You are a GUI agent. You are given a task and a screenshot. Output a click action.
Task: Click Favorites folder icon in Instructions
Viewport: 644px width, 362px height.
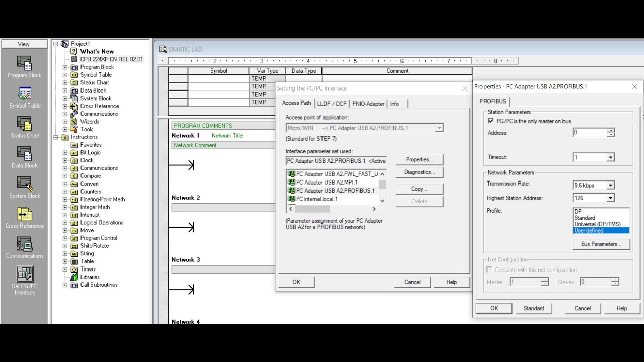pos(74,145)
